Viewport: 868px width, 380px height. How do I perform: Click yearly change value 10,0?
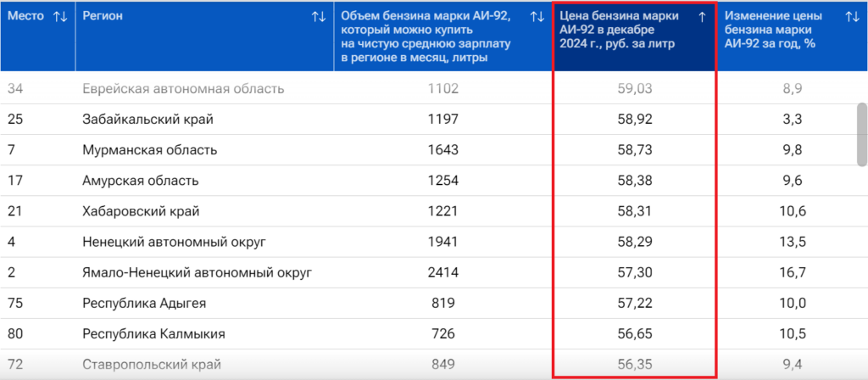point(793,304)
